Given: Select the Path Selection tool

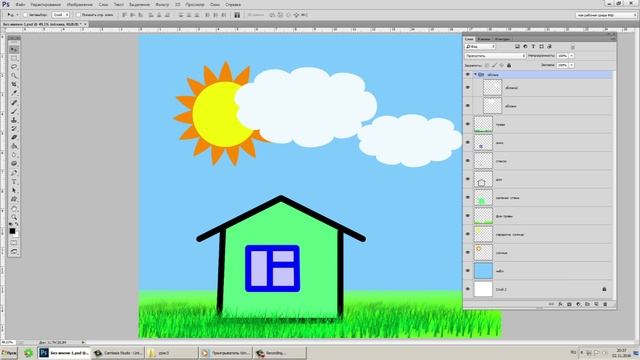Looking at the screenshot, I should tap(14, 191).
